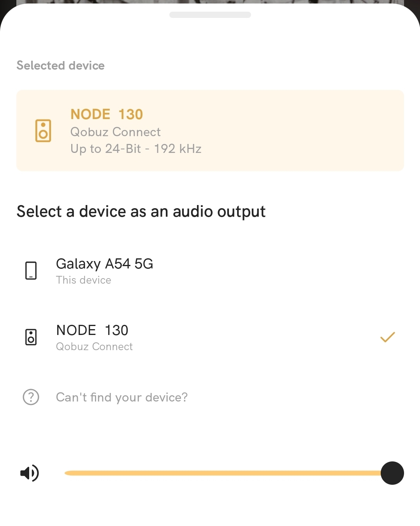The width and height of the screenshot is (420, 526).
Task: Tap the "This device" subtitle under Galaxy A54
Action: click(84, 280)
